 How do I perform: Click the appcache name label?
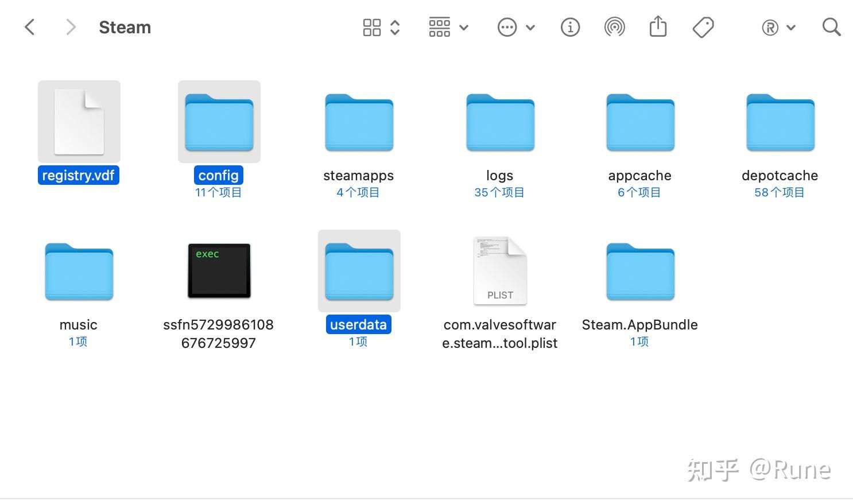point(639,175)
